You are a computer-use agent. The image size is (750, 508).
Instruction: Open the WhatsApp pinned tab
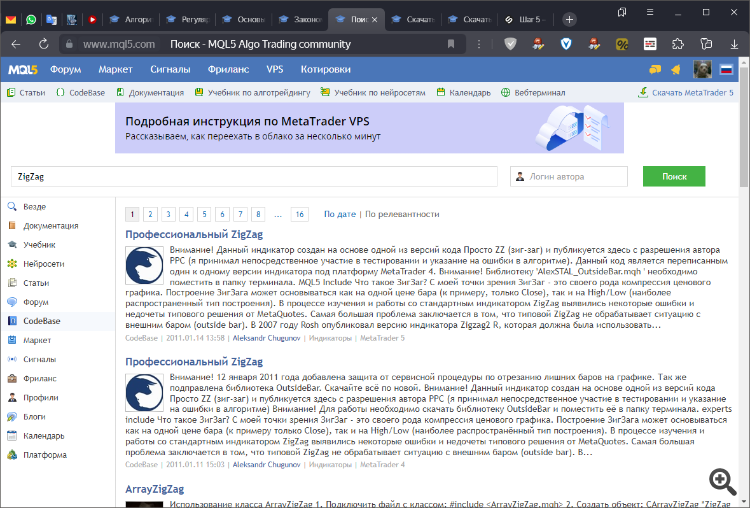pyautogui.click(x=31, y=20)
